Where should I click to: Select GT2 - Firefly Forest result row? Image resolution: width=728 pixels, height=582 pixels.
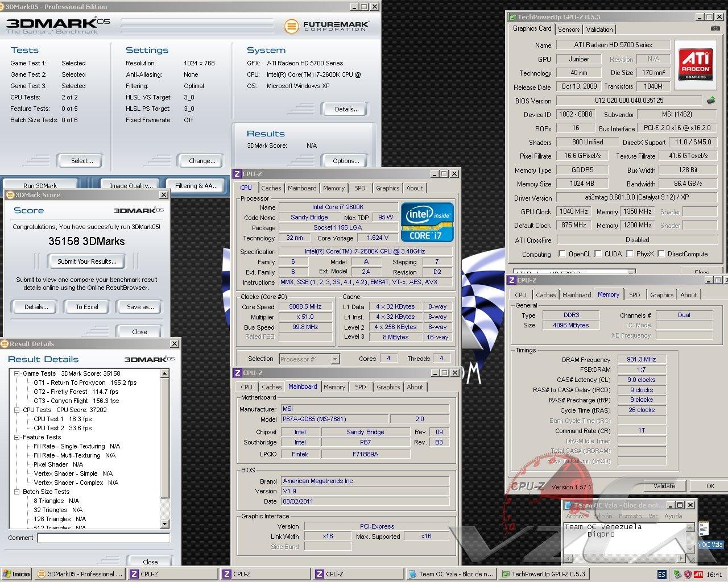point(76,392)
